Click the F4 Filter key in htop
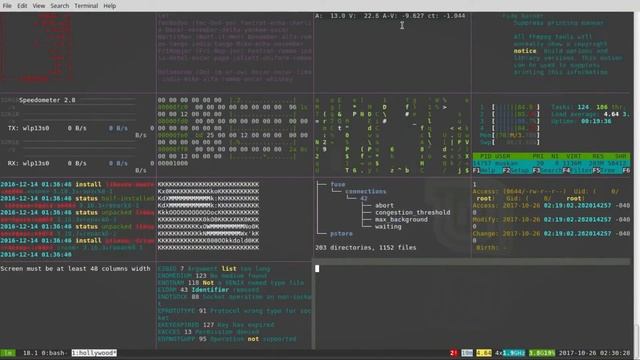The width and height of the screenshot is (640, 360). pyautogui.click(x=577, y=170)
